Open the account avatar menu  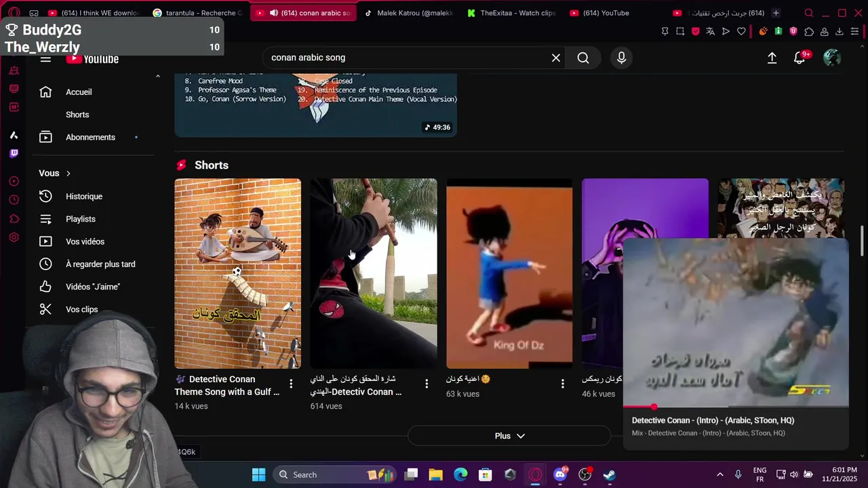tap(831, 58)
